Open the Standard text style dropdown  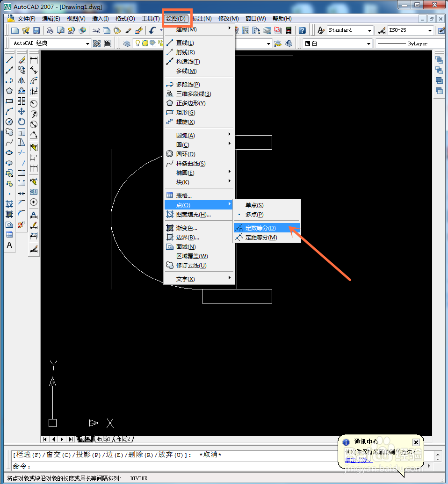click(x=350, y=30)
